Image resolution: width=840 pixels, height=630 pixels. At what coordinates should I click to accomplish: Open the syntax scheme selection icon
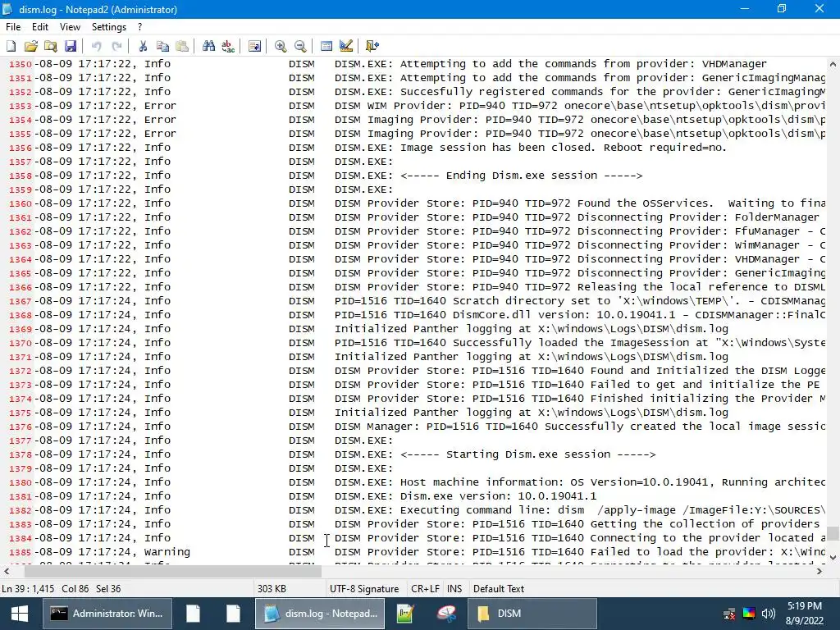[x=326, y=46]
